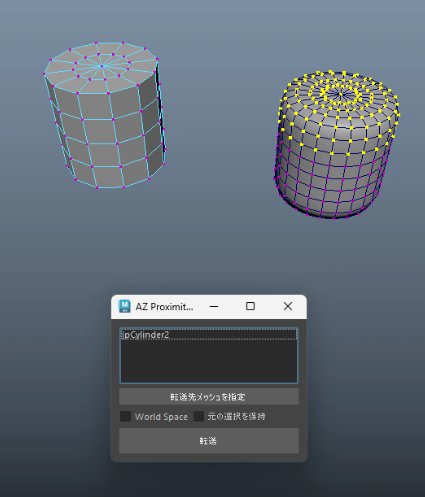Viewport: 425px width, 497px height.
Task: Enable the World Space checkbox
Action: (x=126, y=416)
